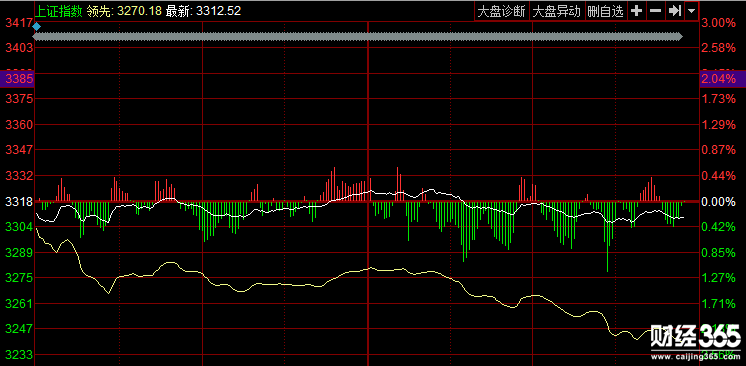Expand the small down-arrow dropdown in toolbar
This screenshot has height=366, width=746.
click(x=691, y=11)
